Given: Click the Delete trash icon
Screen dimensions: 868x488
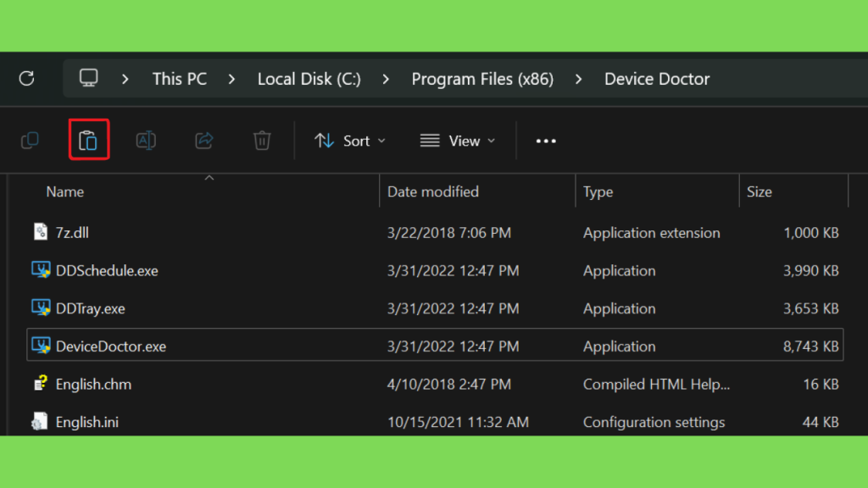Looking at the screenshot, I should click(x=262, y=141).
